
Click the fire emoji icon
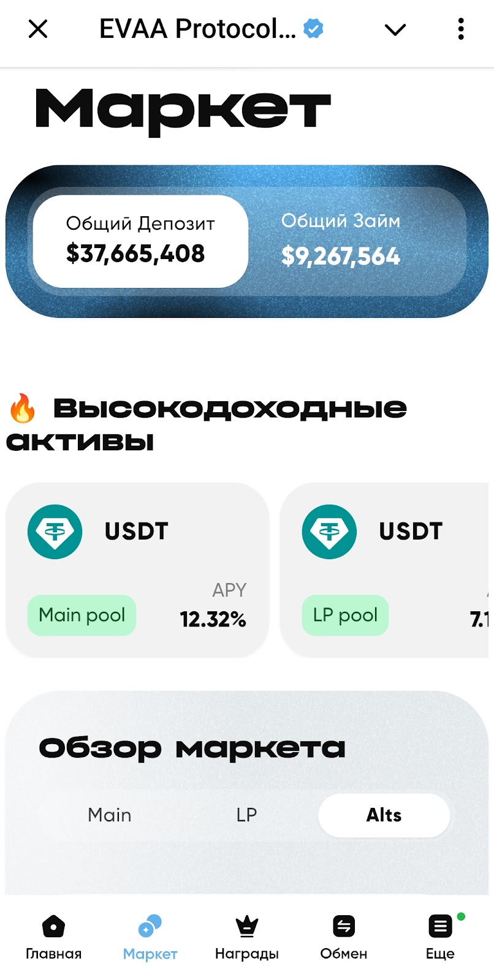23,409
